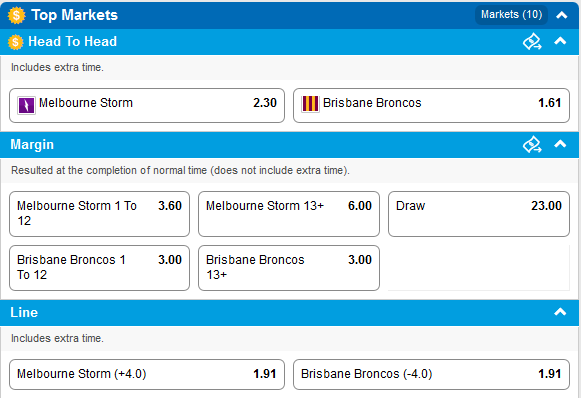Screen dimensions: 581x398
Task: Select Brisbane Broncos head to head at 1.61
Action: 431,105
